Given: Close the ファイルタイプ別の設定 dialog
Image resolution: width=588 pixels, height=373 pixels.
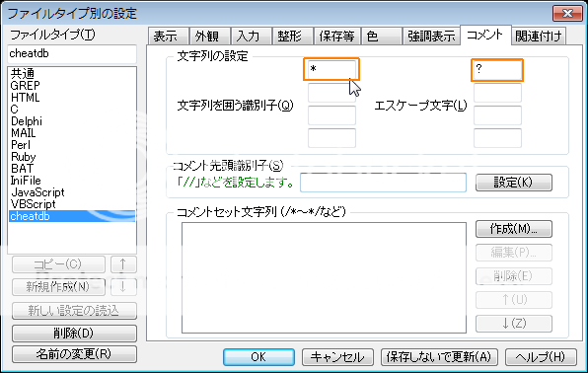Looking at the screenshot, I should 567,14.
